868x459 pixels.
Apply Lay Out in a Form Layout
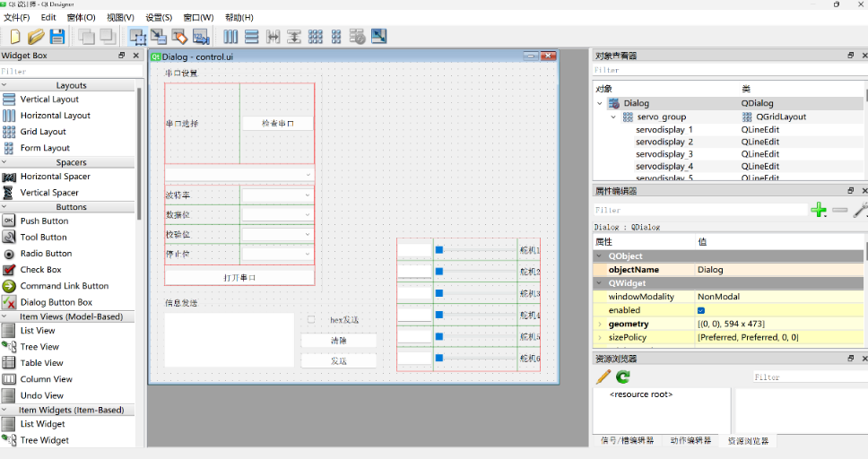point(336,37)
